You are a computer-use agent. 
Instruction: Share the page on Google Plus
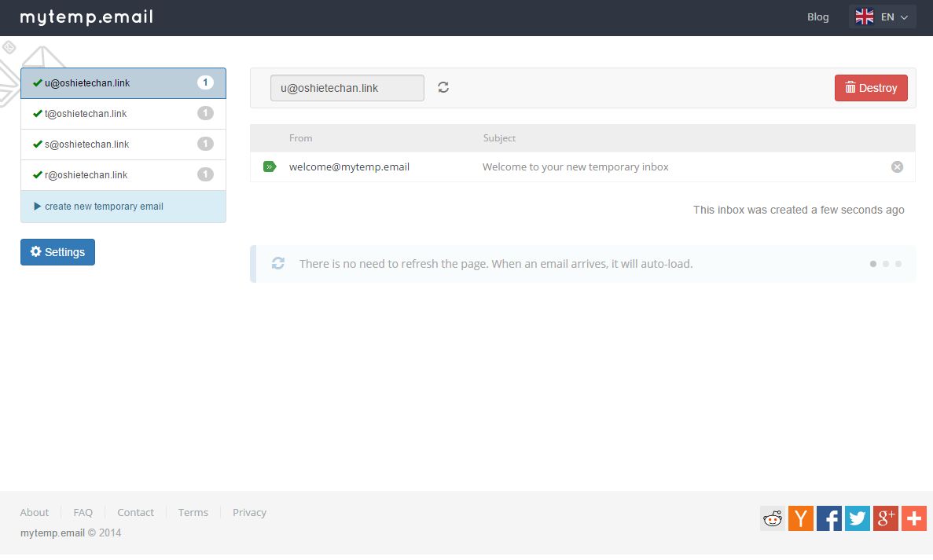coord(885,518)
